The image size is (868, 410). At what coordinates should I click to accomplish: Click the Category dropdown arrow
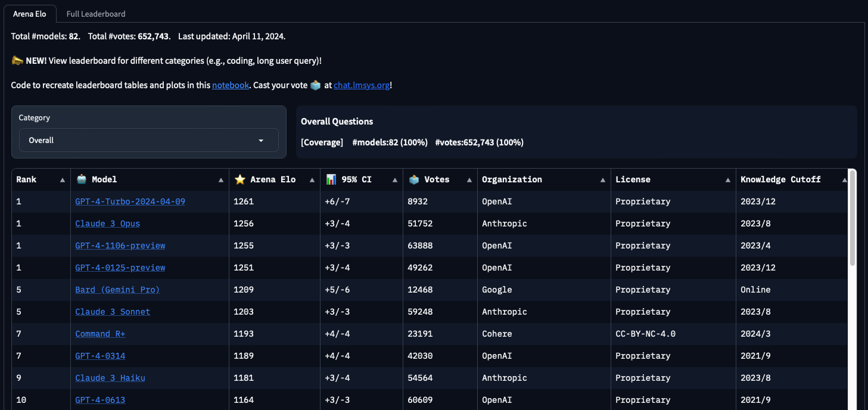point(261,141)
